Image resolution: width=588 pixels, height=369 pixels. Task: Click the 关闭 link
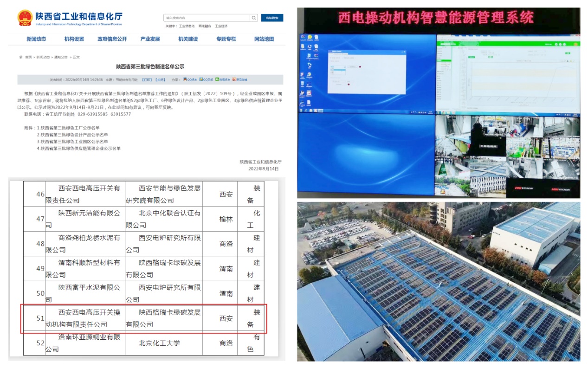[160, 80]
